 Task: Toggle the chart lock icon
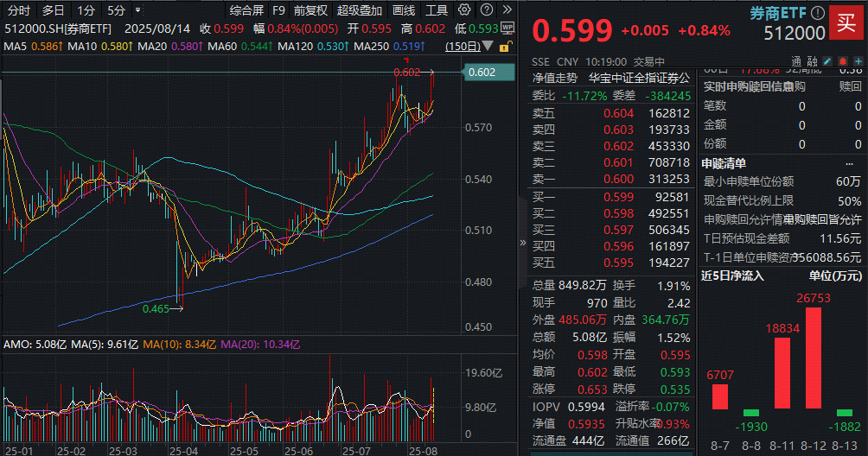pyautogui.click(x=504, y=46)
